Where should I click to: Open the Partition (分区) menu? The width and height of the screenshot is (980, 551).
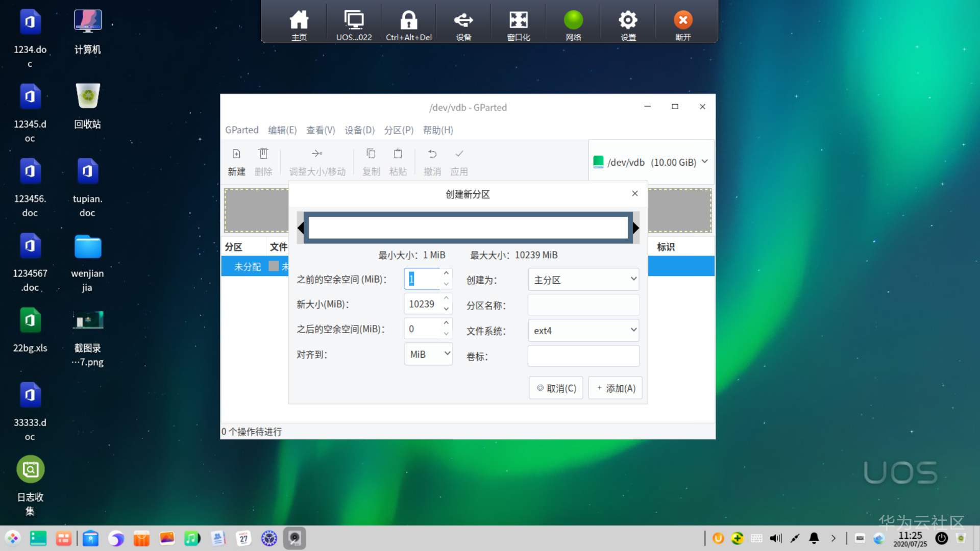[x=399, y=130]
